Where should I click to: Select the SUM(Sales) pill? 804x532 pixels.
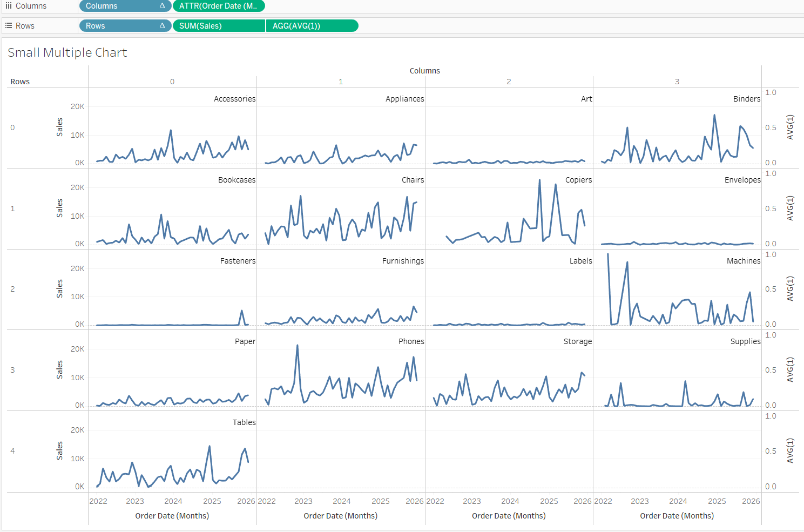tap(219, 26)
